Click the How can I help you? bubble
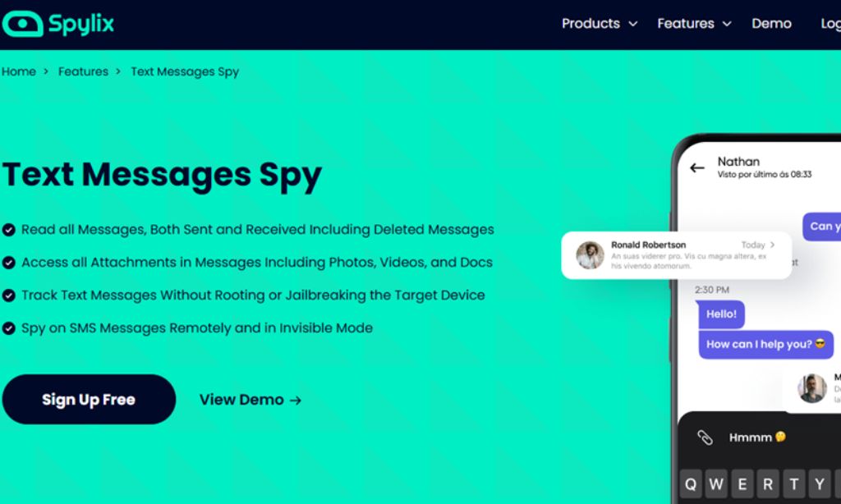Screen dimensions: 841x504 click(x=765, y=344)
